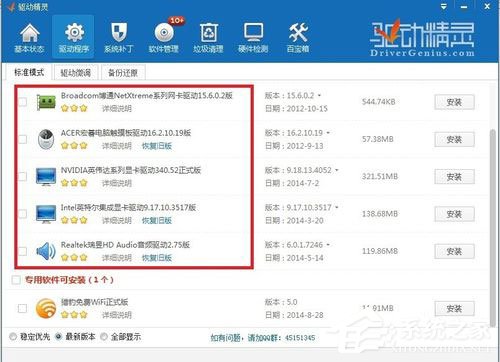Viewport: 500px width, 362px height.
Task: Click the 猎豹免费WiFi orange icon
Action: [46, 308]
